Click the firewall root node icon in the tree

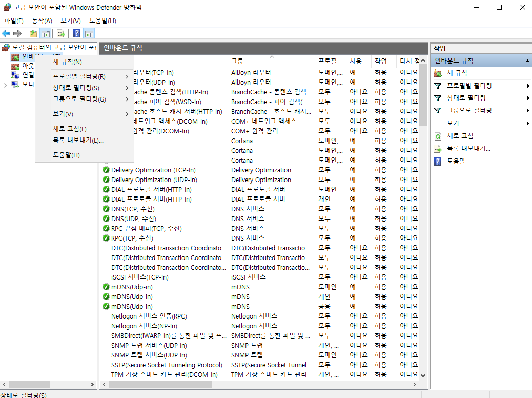coord(6,47)
